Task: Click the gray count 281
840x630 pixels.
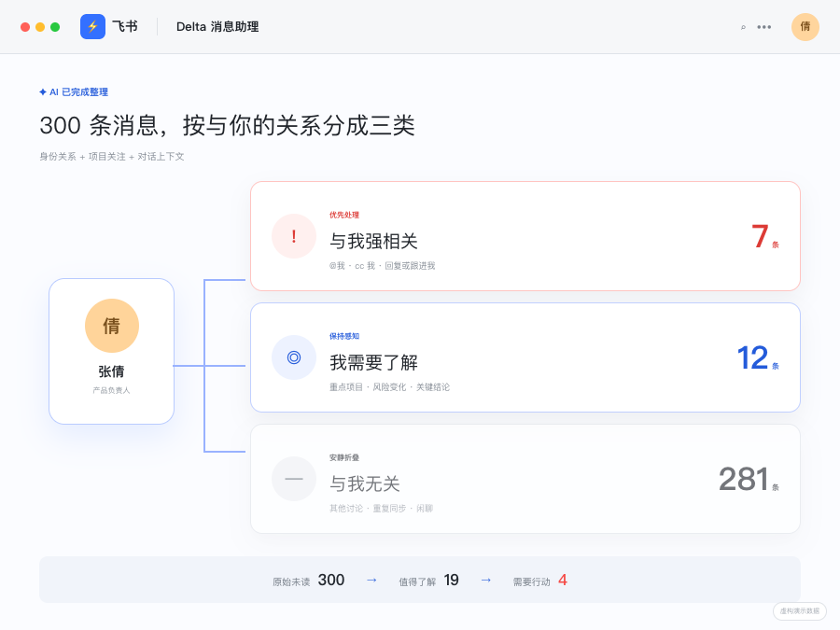Action: [744, 479]
